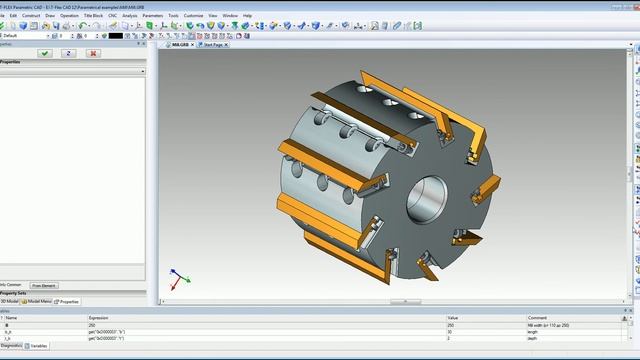The height and width of the screenshot is (360, 640).
Task: Confirm with the green checkmark button
Action: pos(45,53)
